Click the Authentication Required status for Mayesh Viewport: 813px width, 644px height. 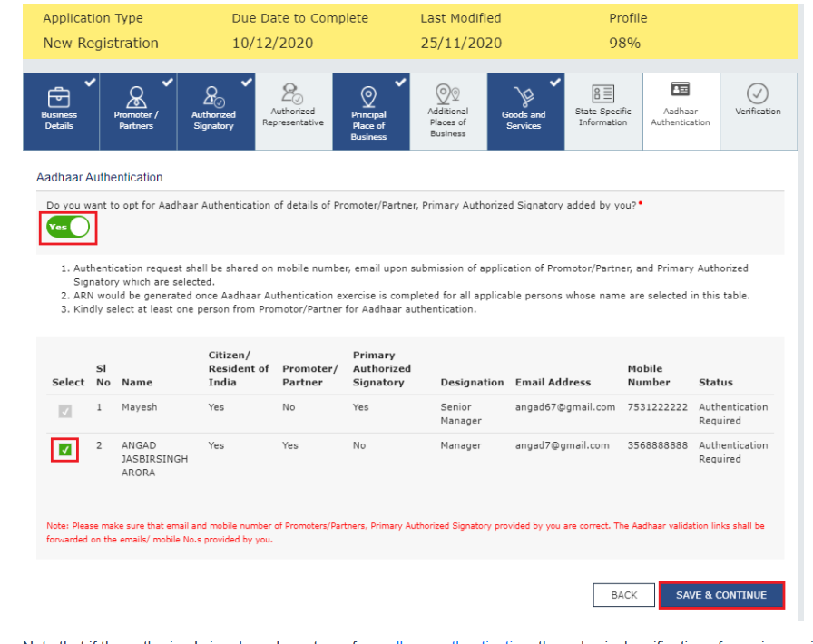click(x=733, y=414)
